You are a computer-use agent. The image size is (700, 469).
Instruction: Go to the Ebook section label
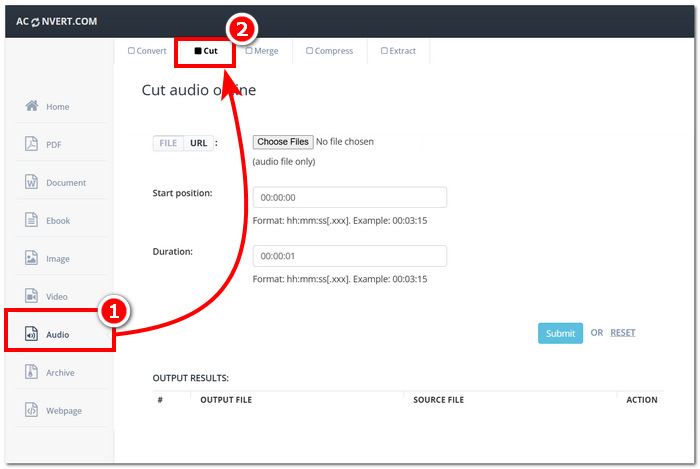(58, 221)
